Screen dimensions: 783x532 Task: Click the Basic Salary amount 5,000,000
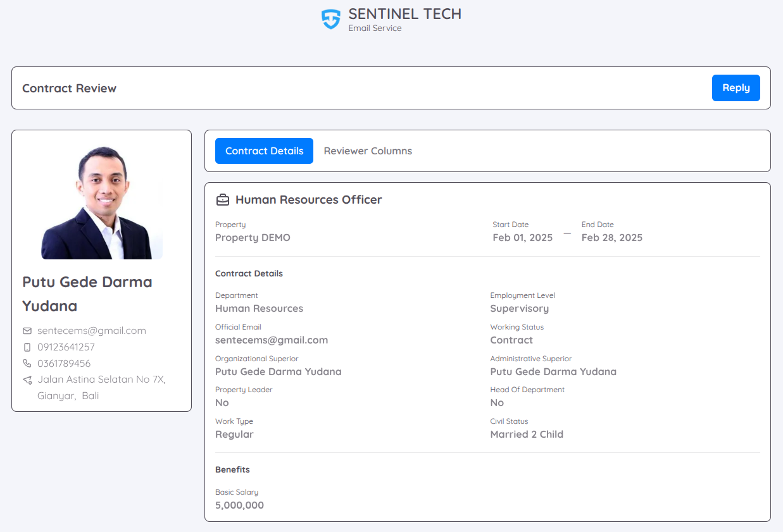click(239, 505)
